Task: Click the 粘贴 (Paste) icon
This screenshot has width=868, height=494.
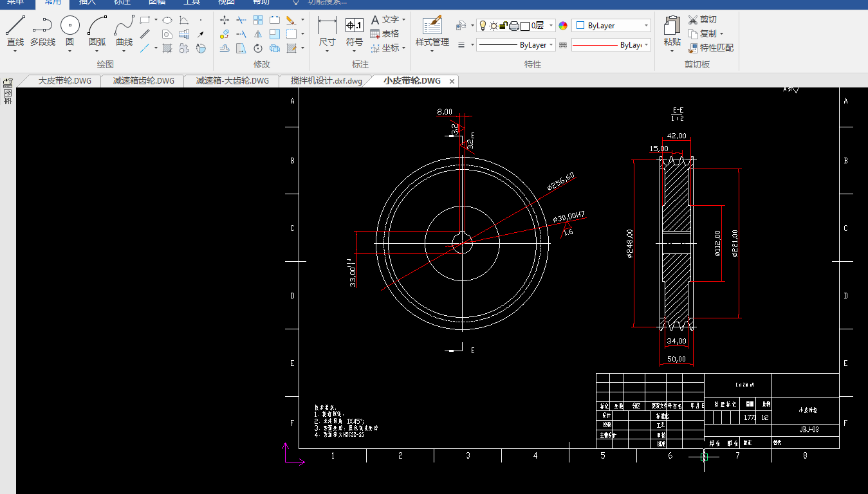Action: 672,32
